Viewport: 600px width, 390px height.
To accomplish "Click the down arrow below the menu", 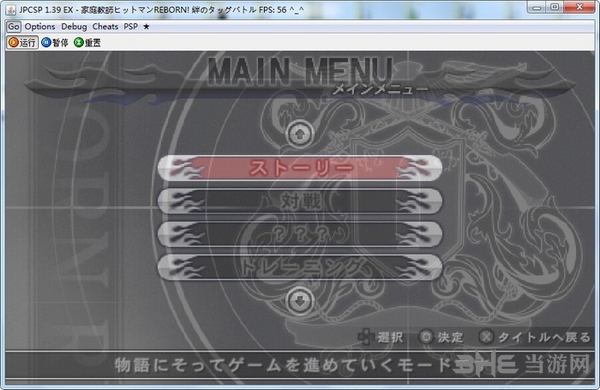I will 300,301.
